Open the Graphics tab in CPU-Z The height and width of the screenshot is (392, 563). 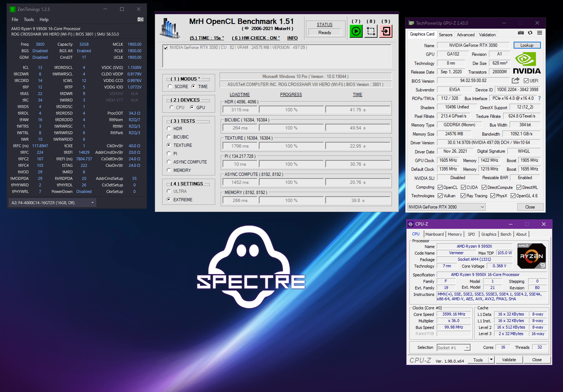[489, 234]
